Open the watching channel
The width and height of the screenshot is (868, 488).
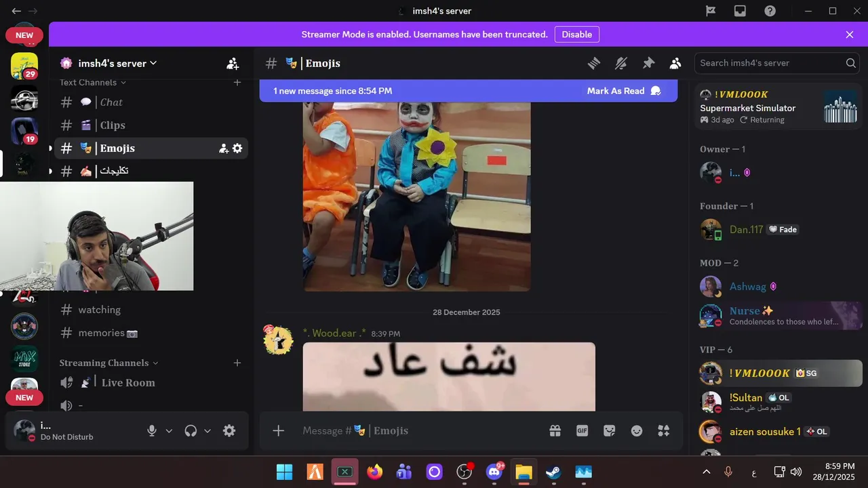tap(151, 310)
